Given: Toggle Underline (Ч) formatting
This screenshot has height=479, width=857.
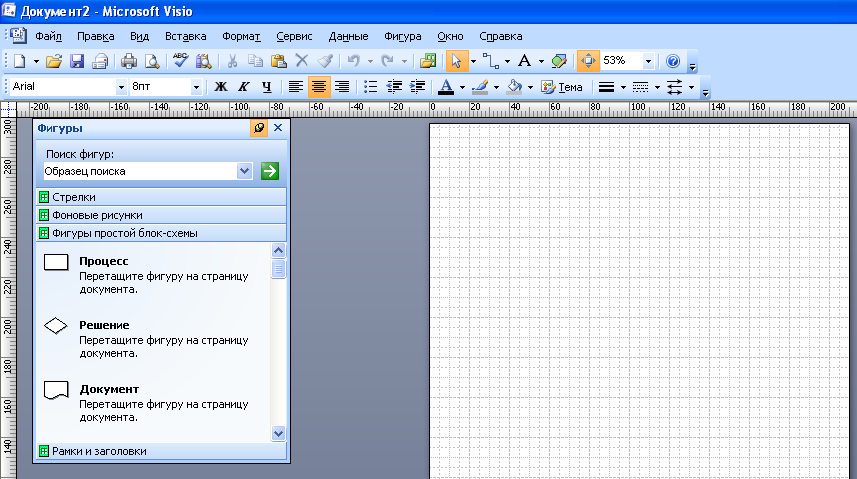Looking at the screenshot, I should pyautogui.click(x=267, y=86).
